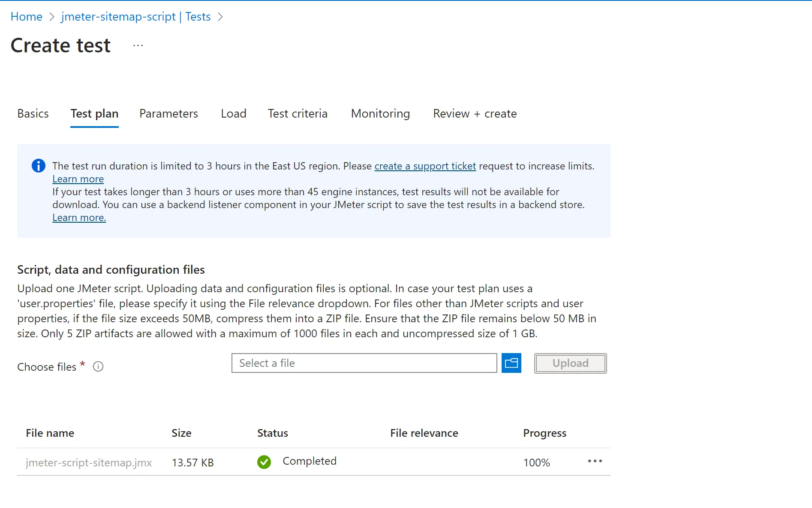
Task: Go to jmeter-sitemap-script Tests breadcrumb
Action: coord(136,17)
